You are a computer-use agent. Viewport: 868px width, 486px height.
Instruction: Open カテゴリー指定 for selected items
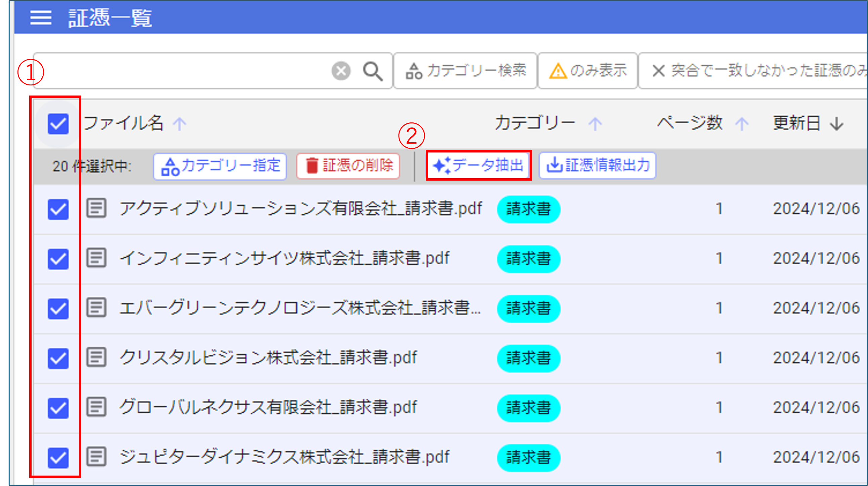coord(220,166)
